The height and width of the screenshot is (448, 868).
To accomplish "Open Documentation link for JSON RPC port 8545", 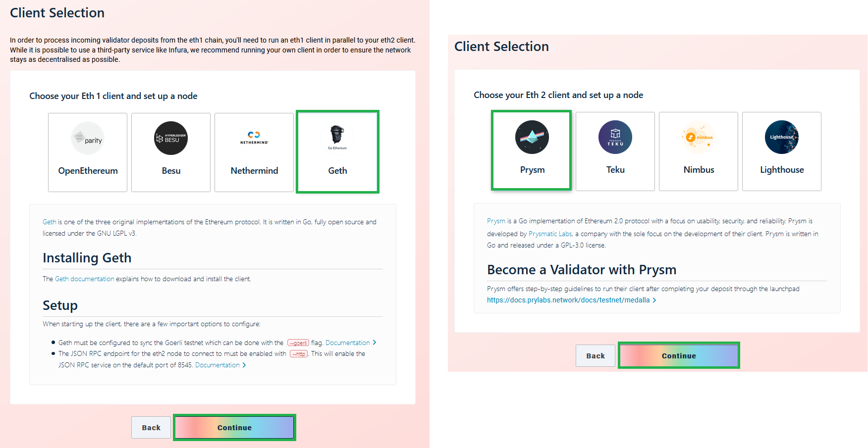I will tap(220, 365).
